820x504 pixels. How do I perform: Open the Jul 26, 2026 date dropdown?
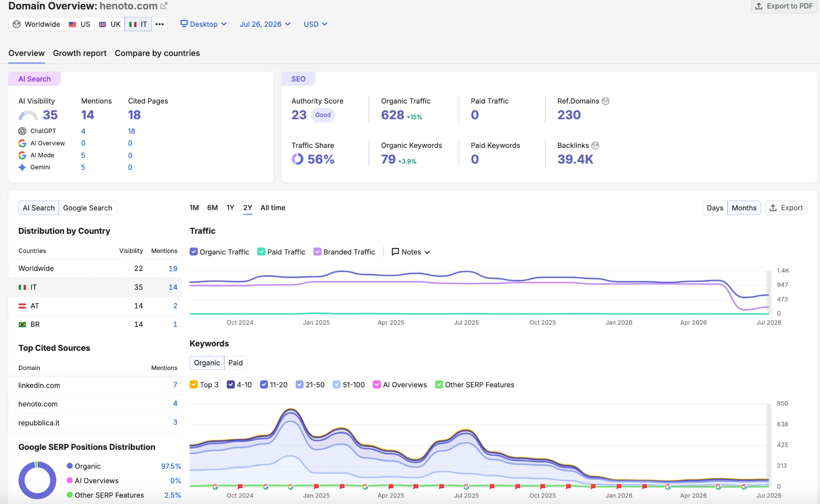point(265,24)
